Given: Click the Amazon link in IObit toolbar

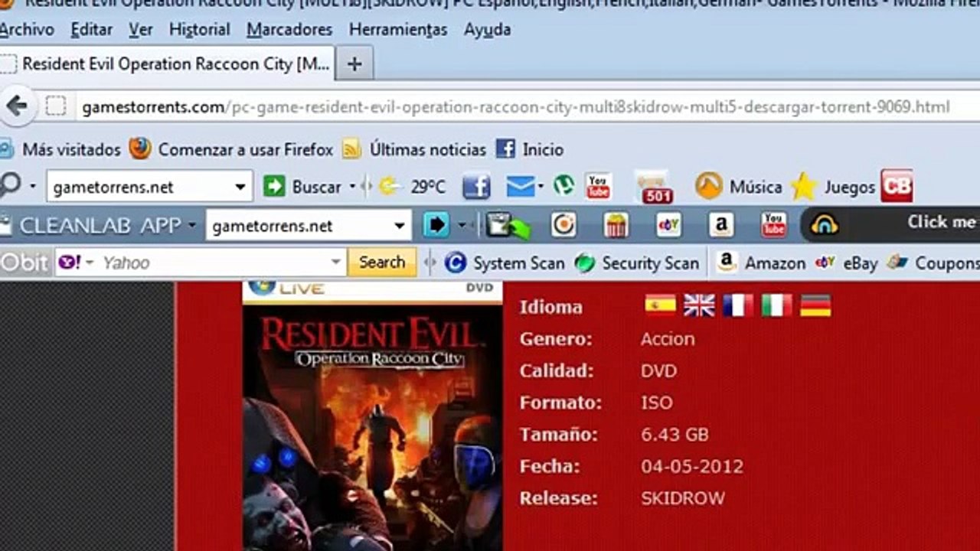Looking at the screenshot, I should [x=763, y=262].
